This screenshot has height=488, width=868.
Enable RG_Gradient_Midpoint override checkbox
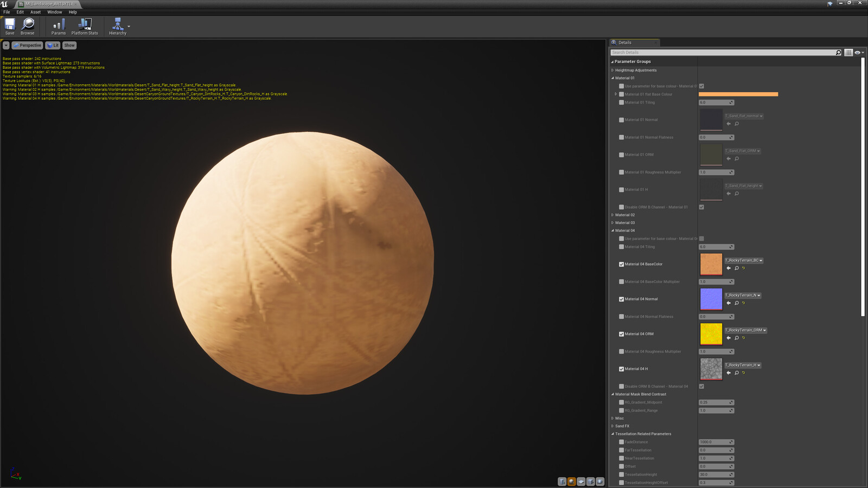(621, 402)
